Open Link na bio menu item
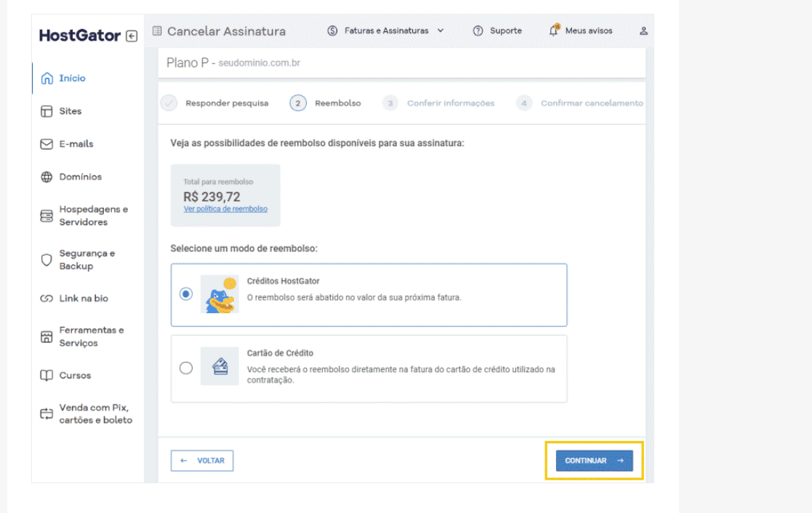812x513 pixels. pos(84,299)
